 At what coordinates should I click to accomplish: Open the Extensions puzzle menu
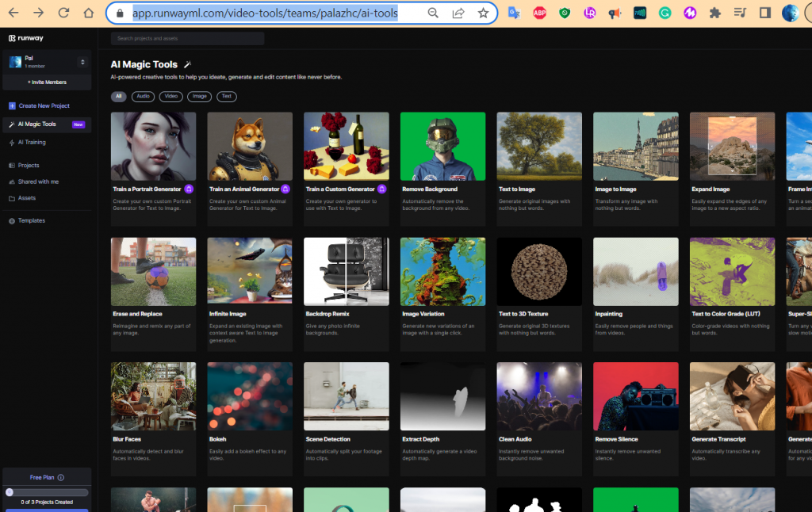(x=715, y=13)
